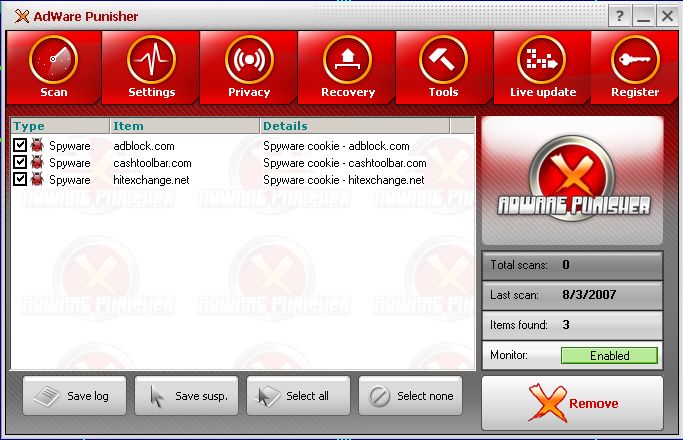Open the Privacy broadcast icon
Screen dimensions: 683x440
pos(249,60)
